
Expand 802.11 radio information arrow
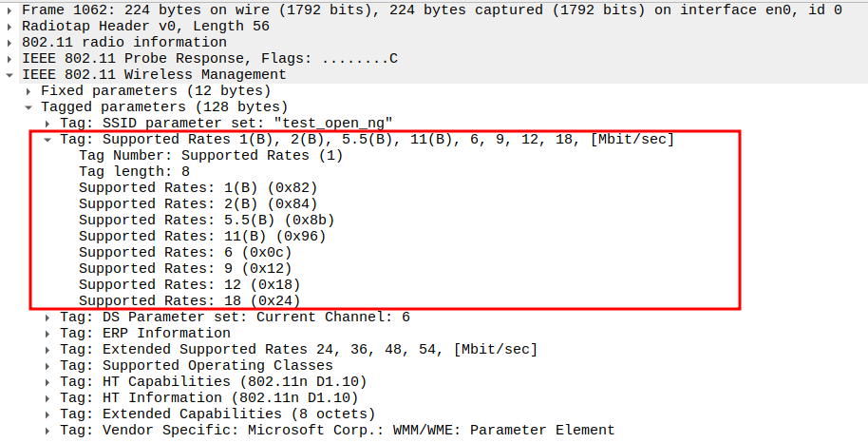[x=10, y=43]
